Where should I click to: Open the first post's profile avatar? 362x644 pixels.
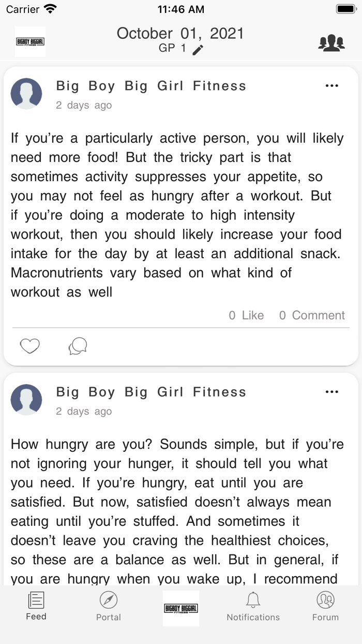[x=26, y=93]
